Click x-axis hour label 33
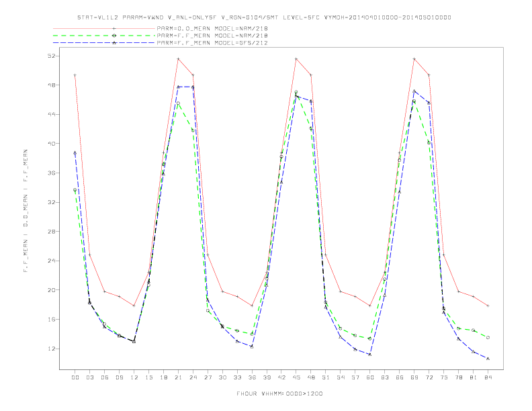 pyautogui.click(x=237, y=377)
